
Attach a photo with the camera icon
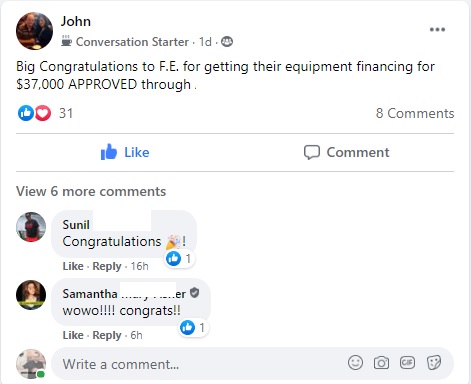(381, 363)
